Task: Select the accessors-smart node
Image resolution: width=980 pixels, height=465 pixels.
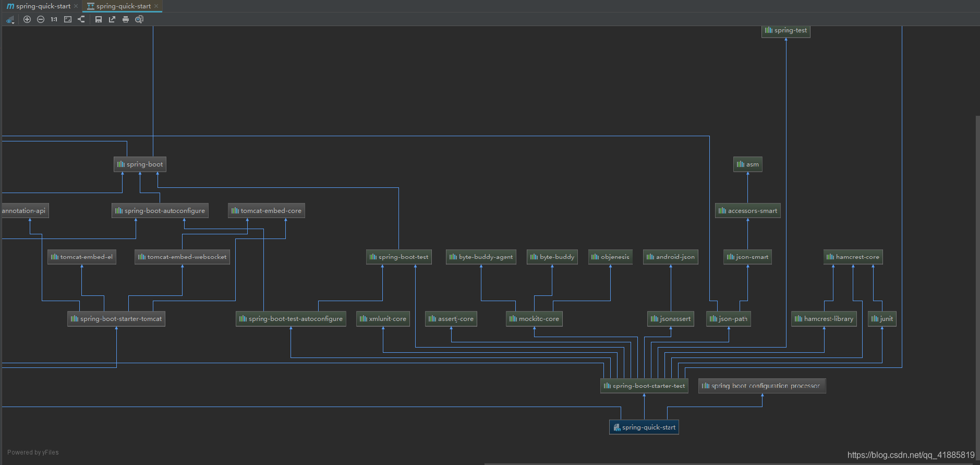Action: [x=748, y=211]
